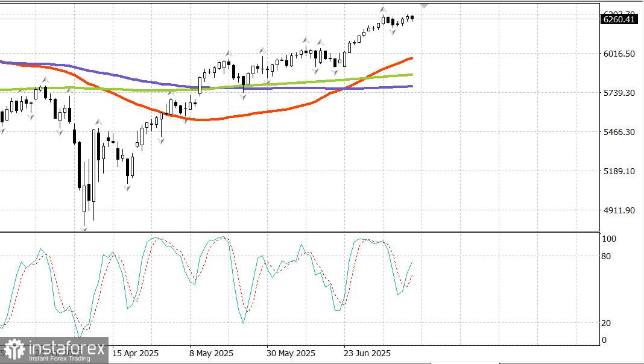Select the tall white candle at the April bottom
This screenshot has width=644, height=364.
coord(94,165)
